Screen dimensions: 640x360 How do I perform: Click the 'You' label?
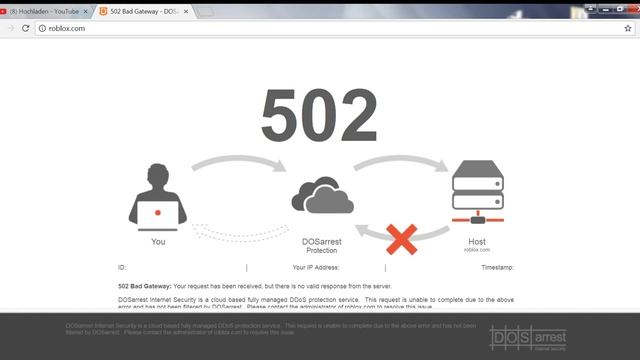coord(158,242)
